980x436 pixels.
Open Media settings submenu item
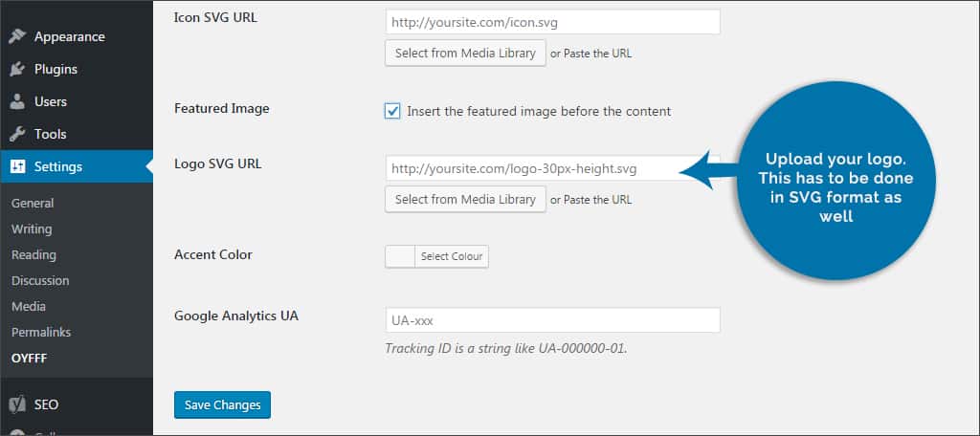(x=29, y=306)
